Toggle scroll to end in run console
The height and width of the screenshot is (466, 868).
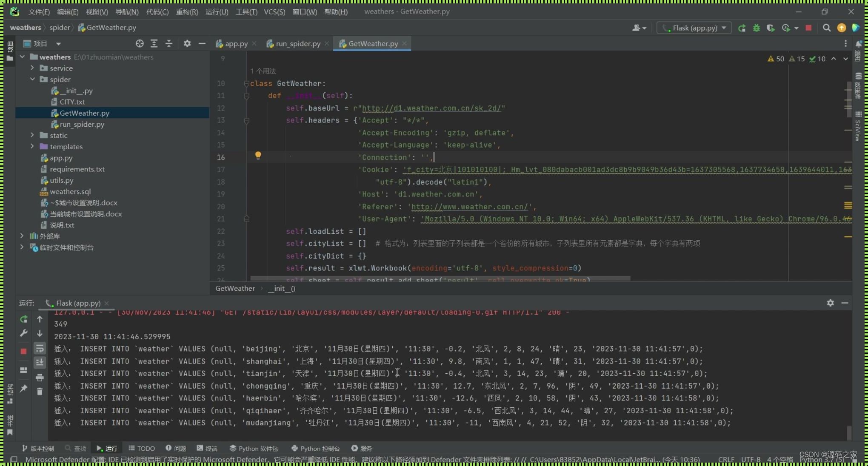tap(40, 363)
